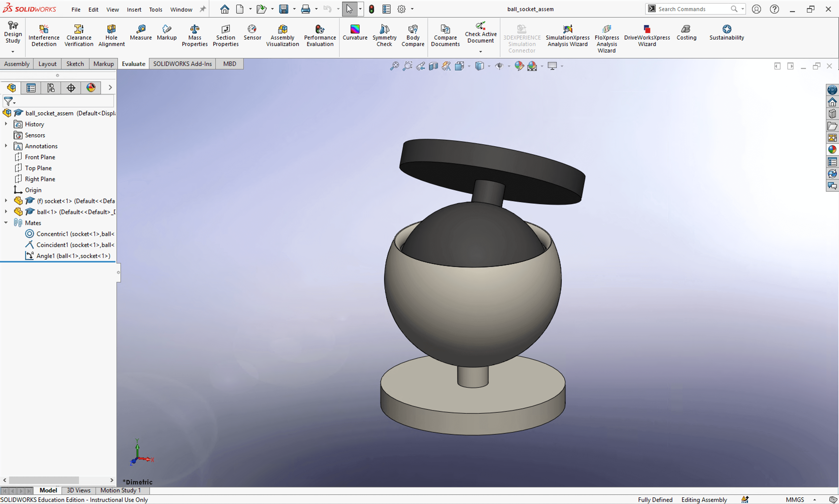
Task: Collapse the Mates folder
Action: [x=6, y=223]
